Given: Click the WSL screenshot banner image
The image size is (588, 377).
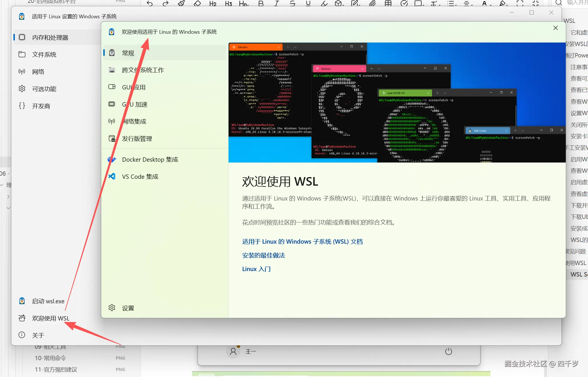Looking at the screenshot, I should [397, 103].
